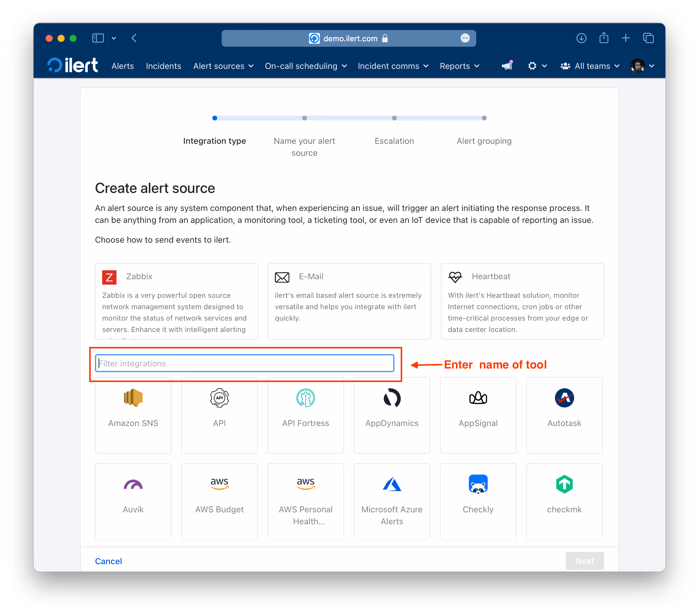Select the API integration gear icon
The width and height of the screenshot is (699, 616).
tap(219, 398)
